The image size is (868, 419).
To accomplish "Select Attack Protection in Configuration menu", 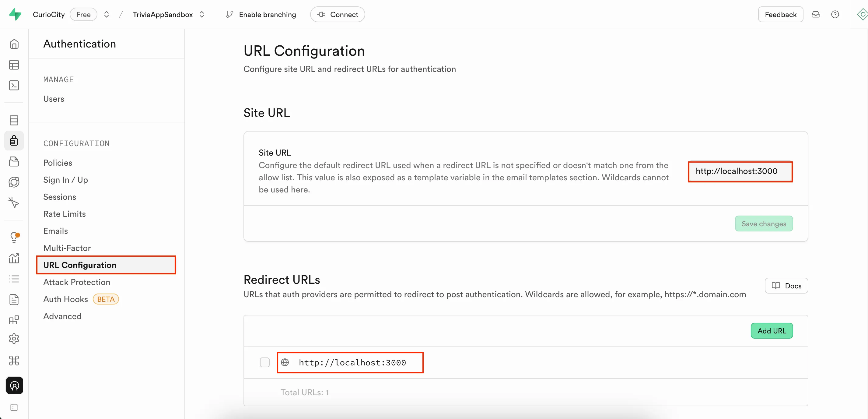I will [x=76, y=282].
